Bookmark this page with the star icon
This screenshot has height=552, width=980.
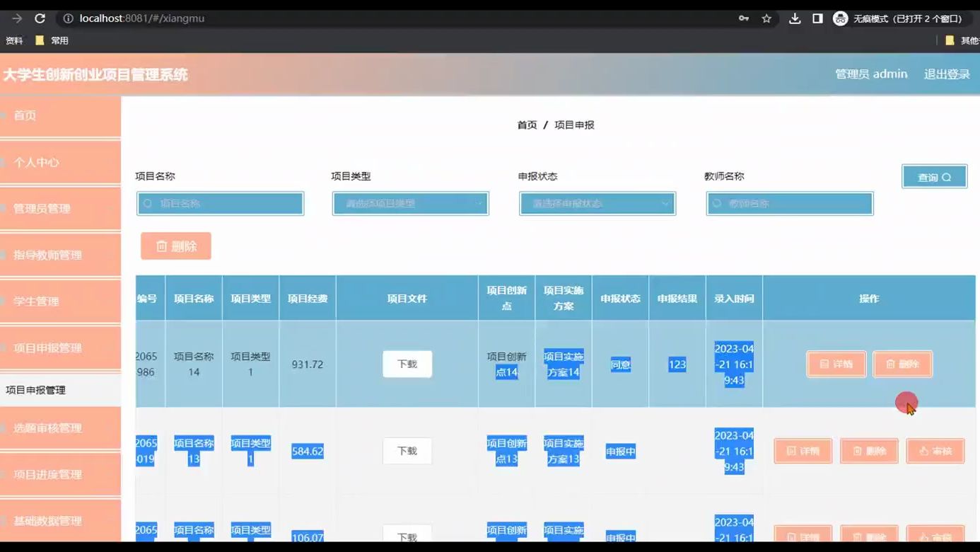click(766, 18)
